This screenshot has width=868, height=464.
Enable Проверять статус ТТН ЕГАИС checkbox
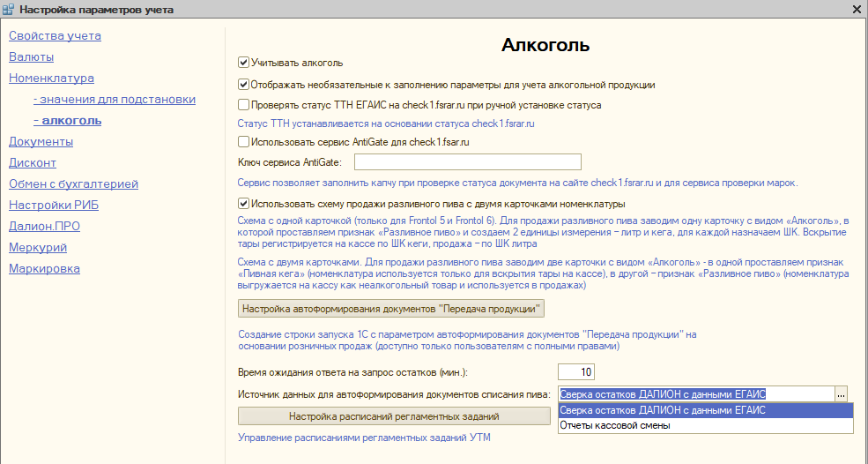pos(243,105)
